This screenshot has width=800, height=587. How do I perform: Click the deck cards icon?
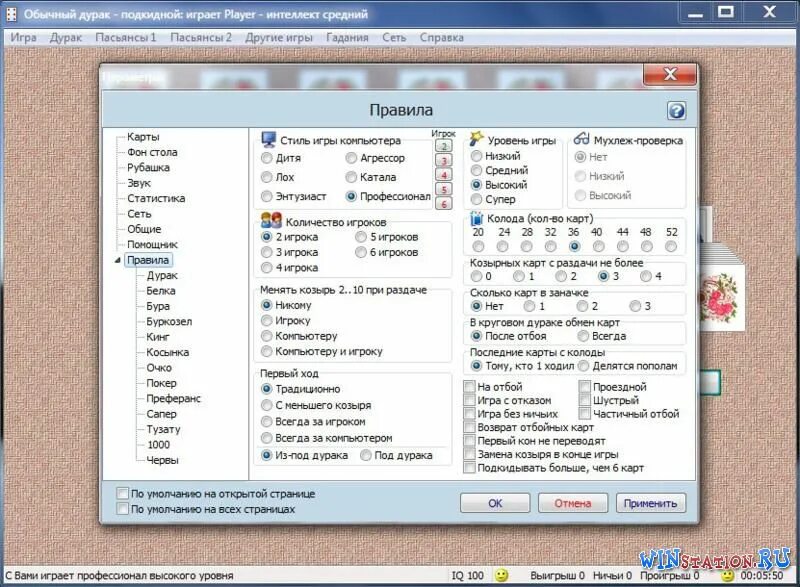pos(477,218)
